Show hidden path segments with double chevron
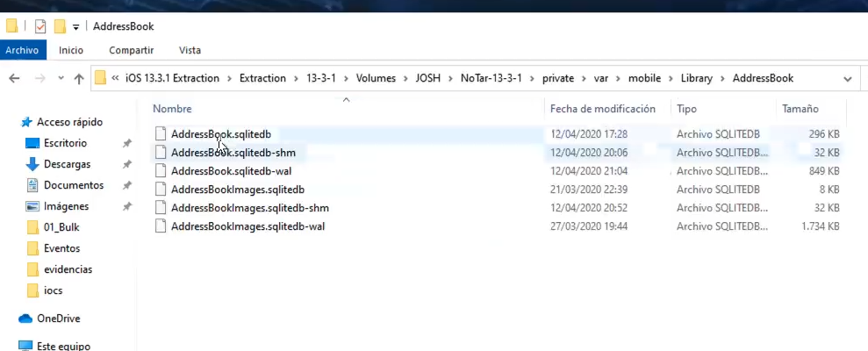This screenshot has width=868, height=351. 115,78
